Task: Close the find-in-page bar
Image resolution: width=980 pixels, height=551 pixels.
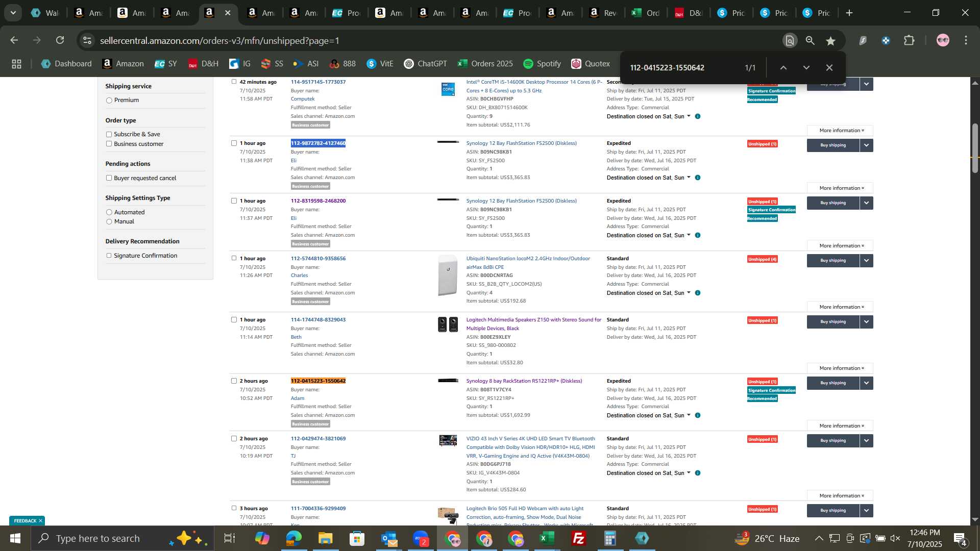Action: tap(829, 68)
